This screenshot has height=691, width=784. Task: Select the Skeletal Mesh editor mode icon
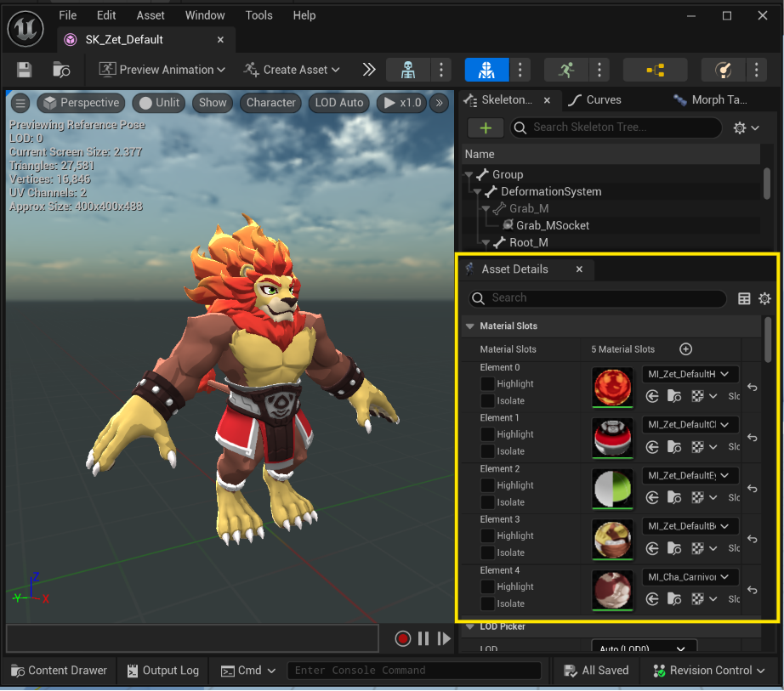click(486, 70)
